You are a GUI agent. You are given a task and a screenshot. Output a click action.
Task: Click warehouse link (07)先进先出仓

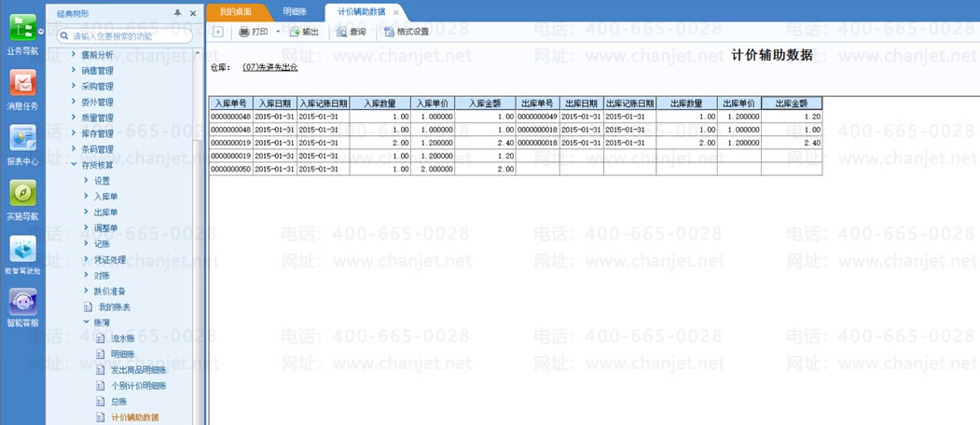pos(270,67)
